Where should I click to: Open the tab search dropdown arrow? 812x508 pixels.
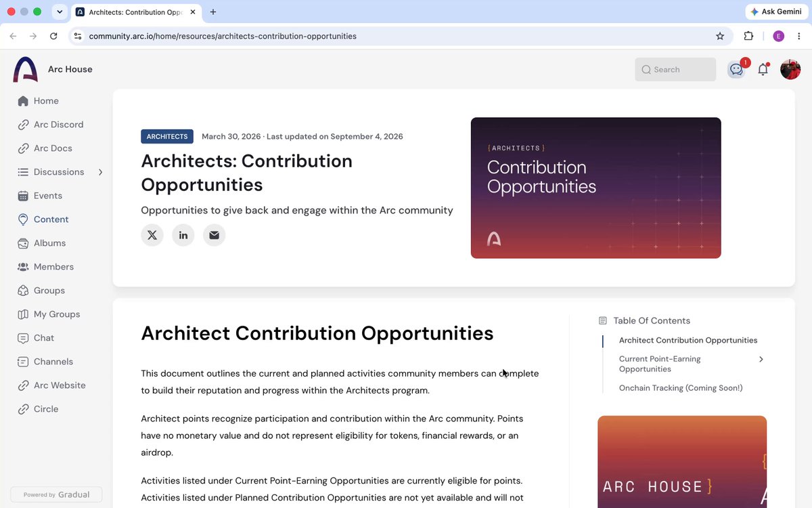(x=60, y=12)
